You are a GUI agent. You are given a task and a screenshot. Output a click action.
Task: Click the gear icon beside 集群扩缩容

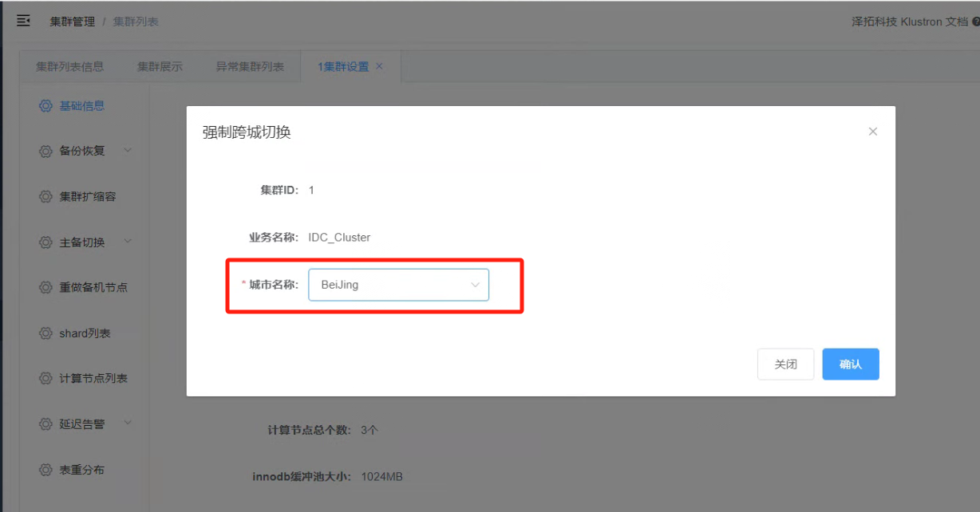click(x=45, y=197)
